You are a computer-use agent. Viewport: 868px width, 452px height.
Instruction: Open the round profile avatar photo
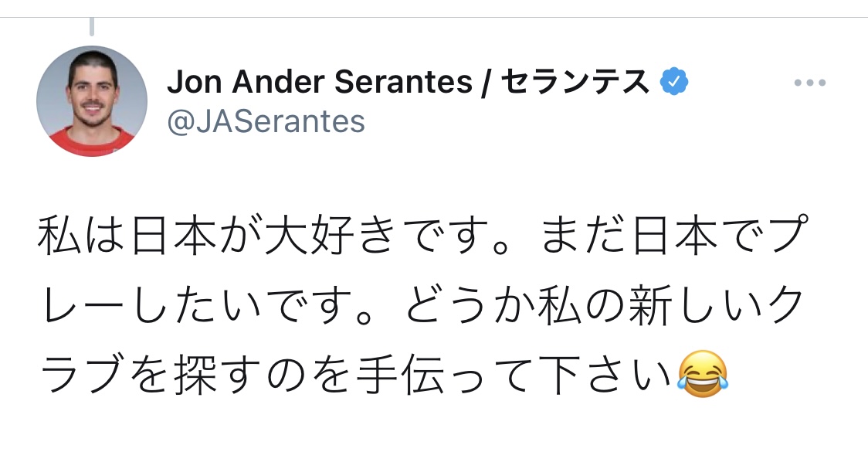coord(92,101)
